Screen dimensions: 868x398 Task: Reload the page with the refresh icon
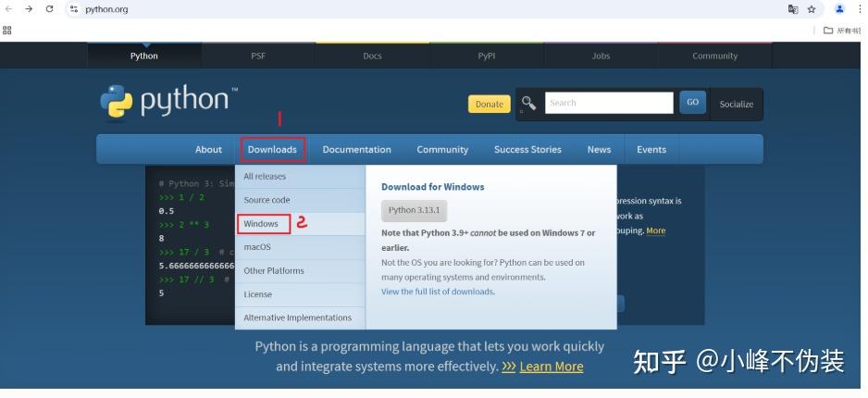[49, 9]
